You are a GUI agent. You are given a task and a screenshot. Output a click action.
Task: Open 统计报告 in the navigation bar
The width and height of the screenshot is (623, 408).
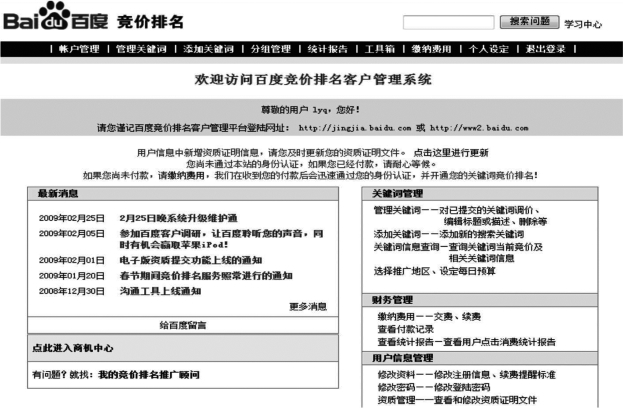click(x=328, y=49)
